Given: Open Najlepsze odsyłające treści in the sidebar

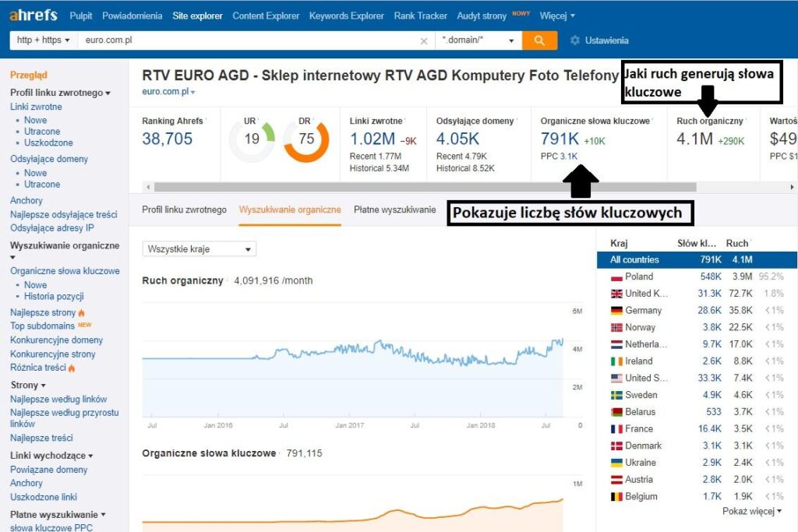Looking at the screenshot, I should (64, 215).
